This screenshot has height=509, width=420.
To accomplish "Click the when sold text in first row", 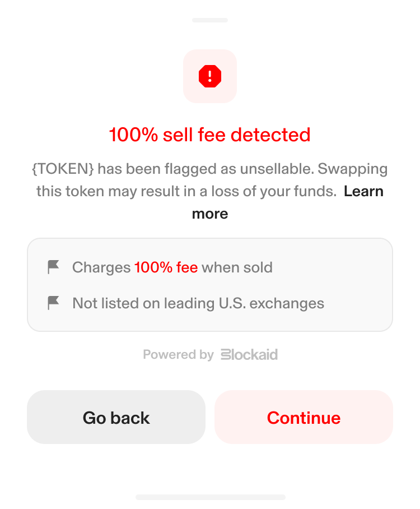I will 237,267.
